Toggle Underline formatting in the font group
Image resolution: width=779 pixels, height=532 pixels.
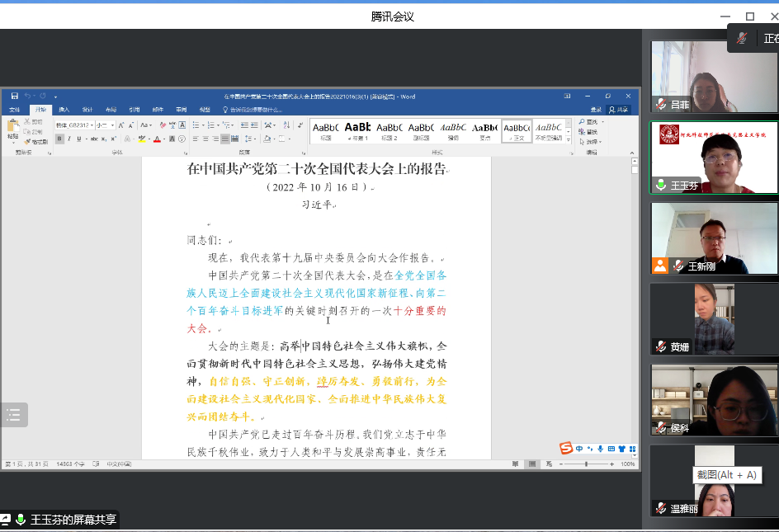pyautogui.click(x=78, y=139)
